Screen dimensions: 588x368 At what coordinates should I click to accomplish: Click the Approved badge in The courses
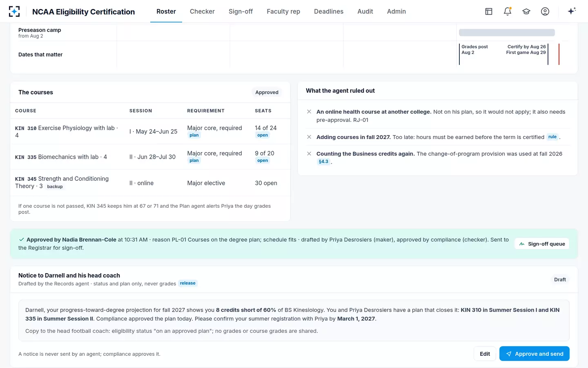267,92
